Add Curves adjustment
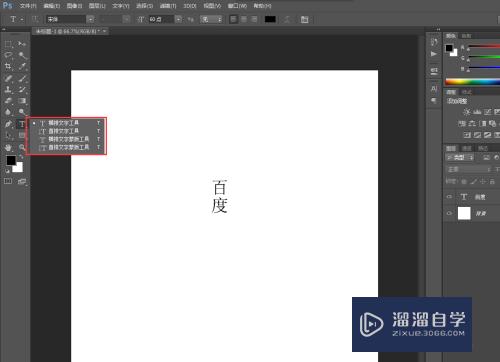The height and width of the screenshot is (362, 500). tap(487, 112)
